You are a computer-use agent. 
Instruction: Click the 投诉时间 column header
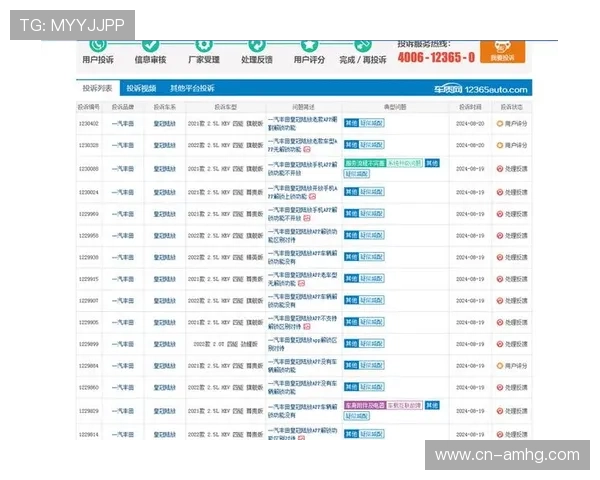click(470, 107)
